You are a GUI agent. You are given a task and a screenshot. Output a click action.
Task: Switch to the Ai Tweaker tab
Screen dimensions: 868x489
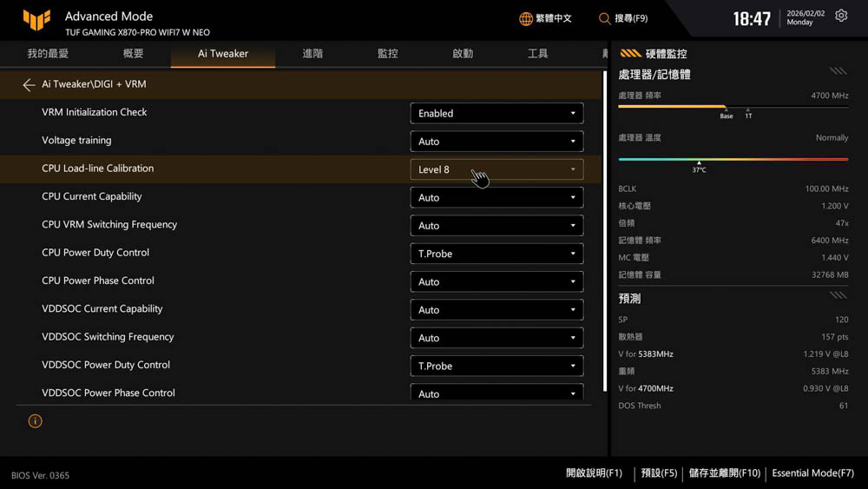click(x=223, y=54)
